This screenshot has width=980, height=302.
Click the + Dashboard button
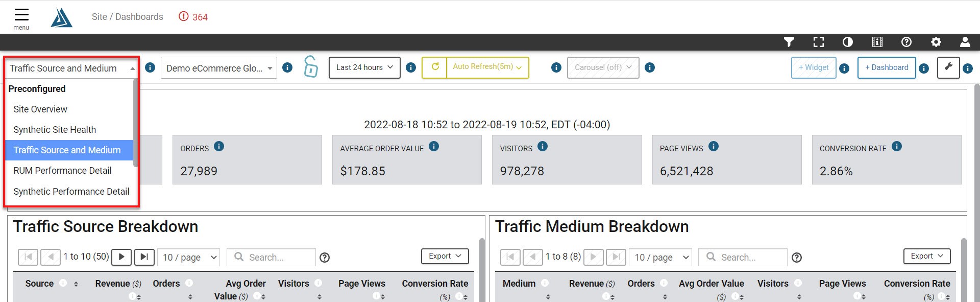point(887,67)
